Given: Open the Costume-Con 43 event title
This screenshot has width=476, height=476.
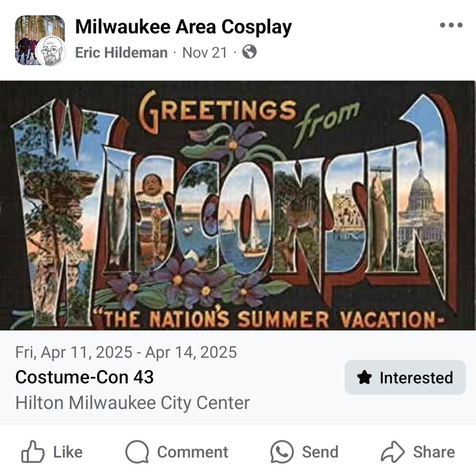Looking at the screenshot, I should pos(84,377).
